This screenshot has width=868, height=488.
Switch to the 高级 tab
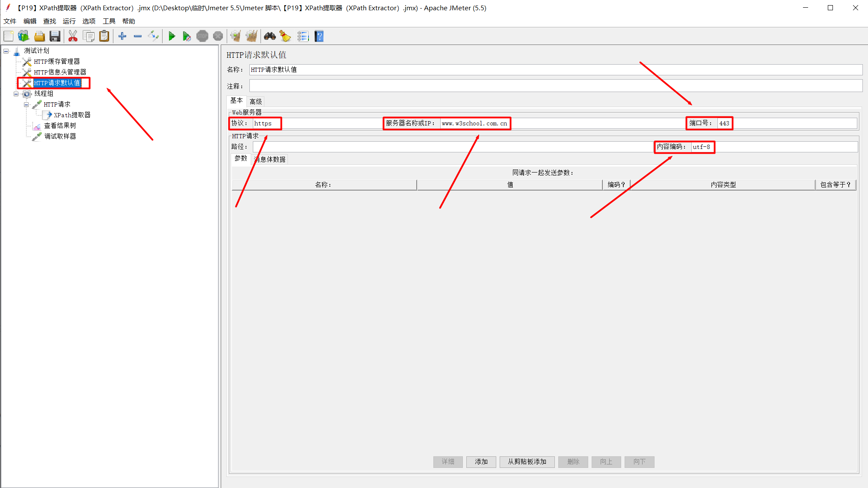(x=255, y=101)
